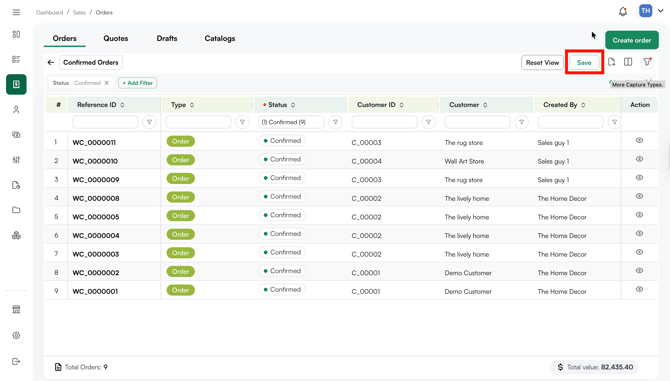This screenshot has width=670, height=381.
Task: Go back with the left arrow
Action: 51,62
